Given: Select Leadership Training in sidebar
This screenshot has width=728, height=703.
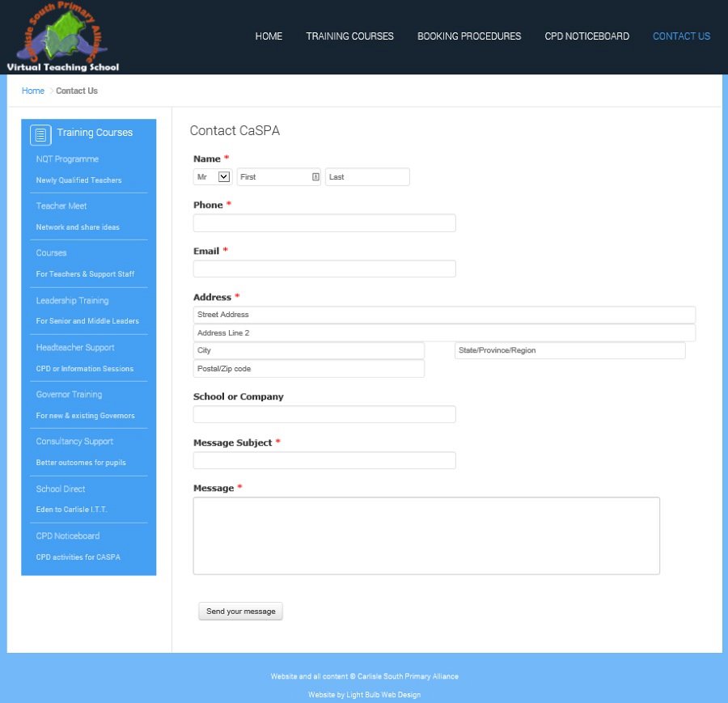Looking at the screenshot, I should (72, 301).
